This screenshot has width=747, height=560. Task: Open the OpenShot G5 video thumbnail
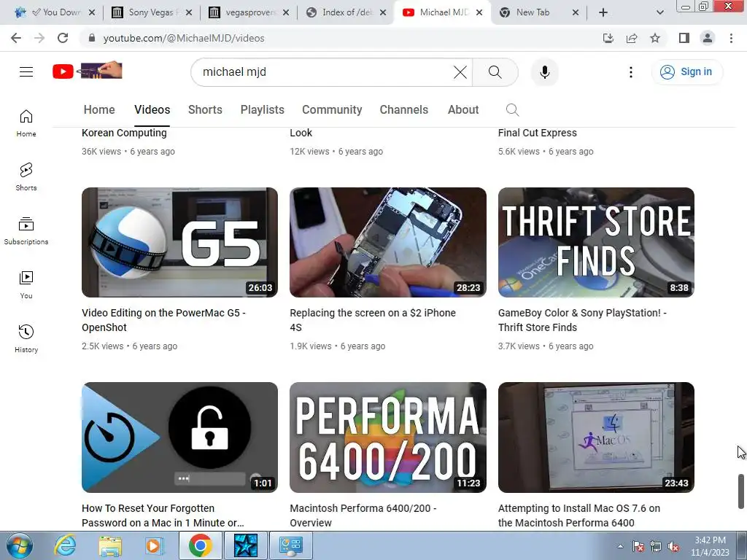click(x=179, y=242)
